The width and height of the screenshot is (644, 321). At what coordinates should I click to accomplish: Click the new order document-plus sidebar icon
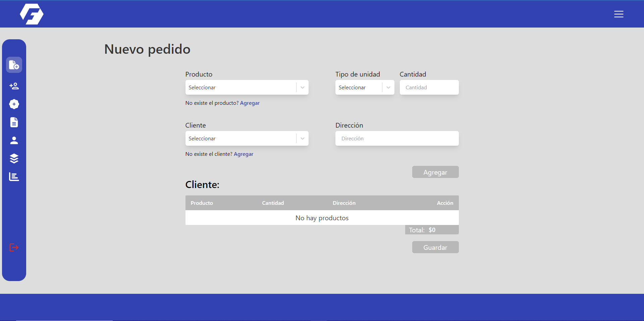coord(14,65)
